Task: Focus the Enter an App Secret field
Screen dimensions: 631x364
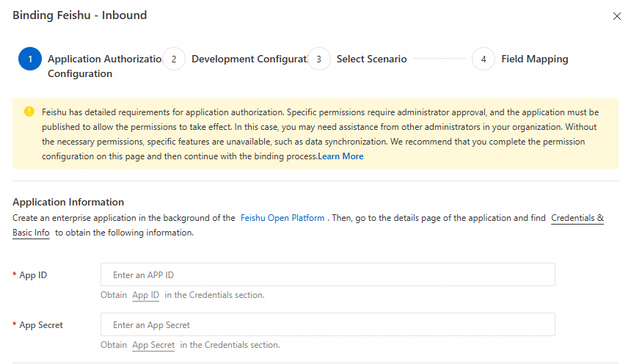Action: pyautogui.click(x=327, y=325)
